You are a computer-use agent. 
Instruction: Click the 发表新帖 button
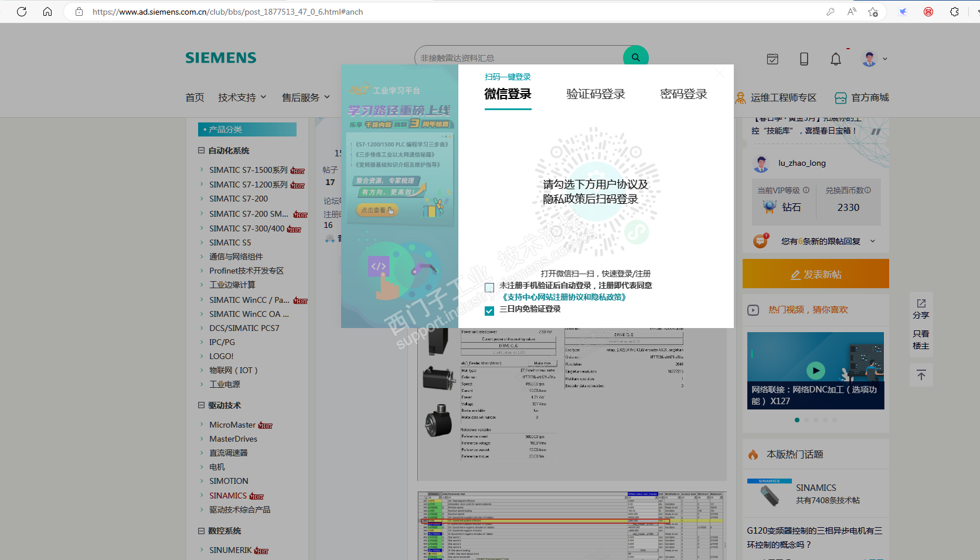(x=816, y=274)
